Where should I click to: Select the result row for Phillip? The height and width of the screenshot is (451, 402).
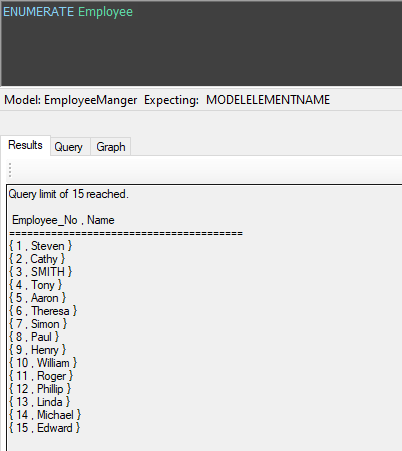click(x=40, y=389)
